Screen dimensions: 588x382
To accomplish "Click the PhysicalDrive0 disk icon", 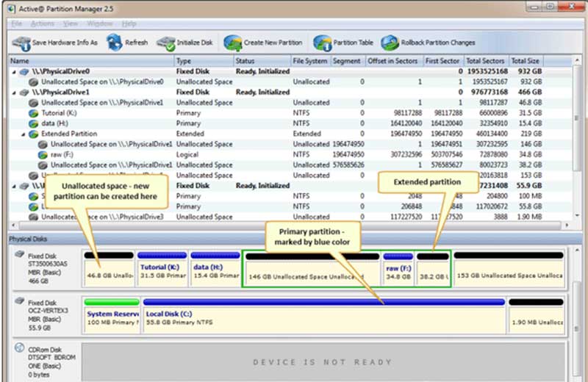I will [24, 71].
